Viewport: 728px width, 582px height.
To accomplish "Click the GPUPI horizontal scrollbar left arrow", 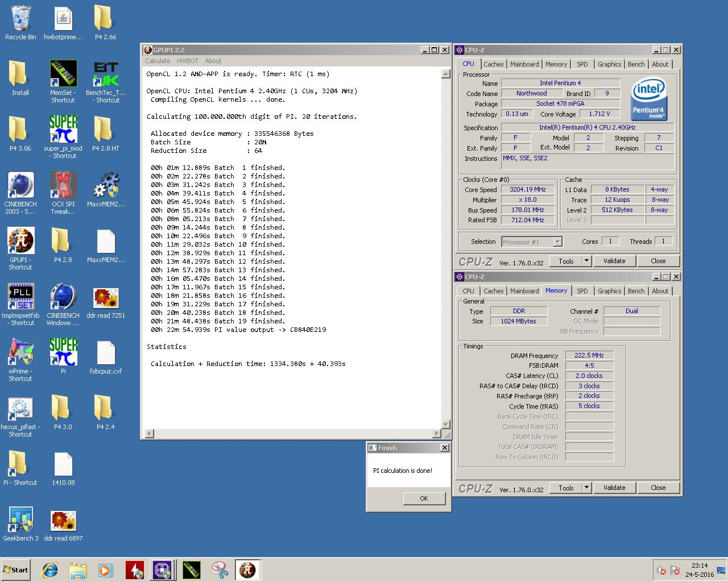I will click(150, 434).
